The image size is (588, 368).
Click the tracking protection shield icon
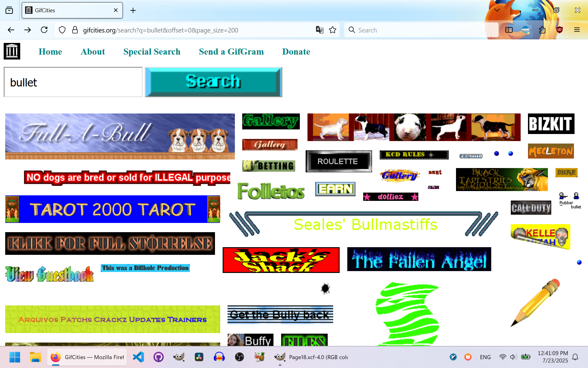click(62, 30)
